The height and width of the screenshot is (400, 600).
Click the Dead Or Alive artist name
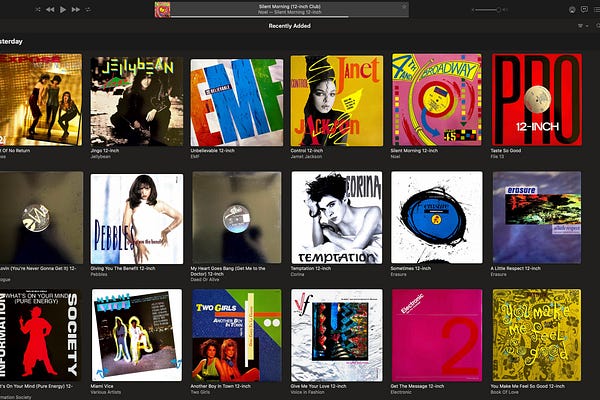[205, 280]
